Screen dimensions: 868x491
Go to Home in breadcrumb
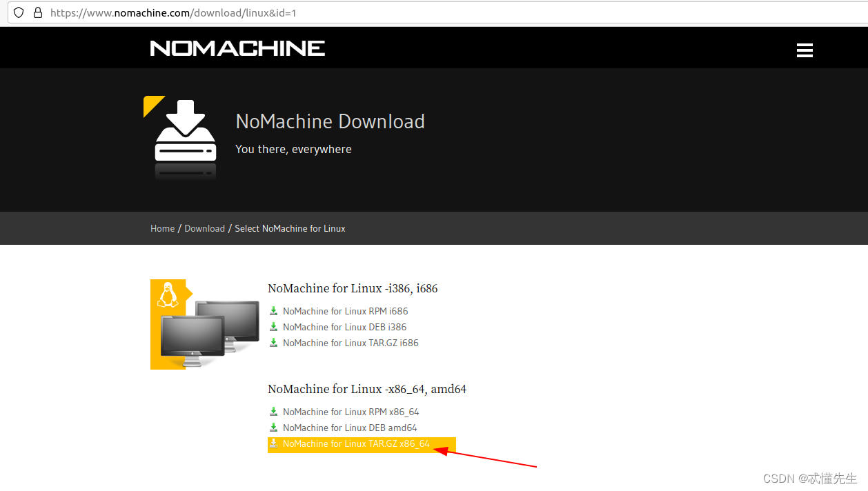(162, 228)
